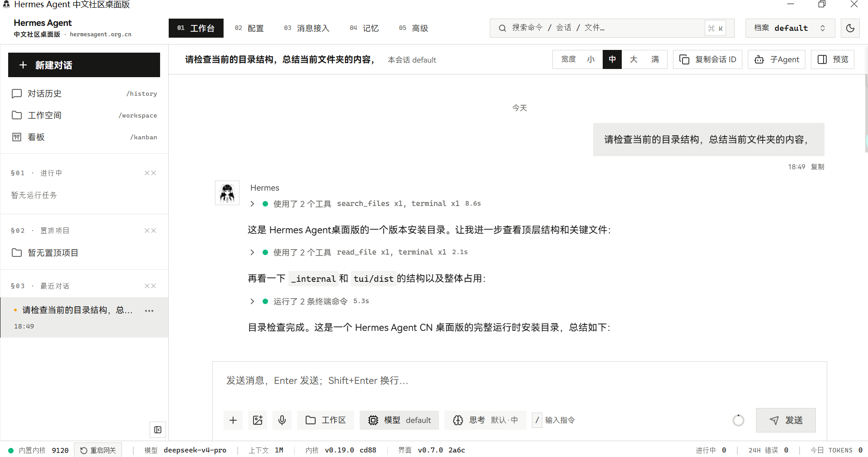Start a new chat with 新建对话
Image resolution: width=868 pixels, height=457 pixels.
coord(84,65)
